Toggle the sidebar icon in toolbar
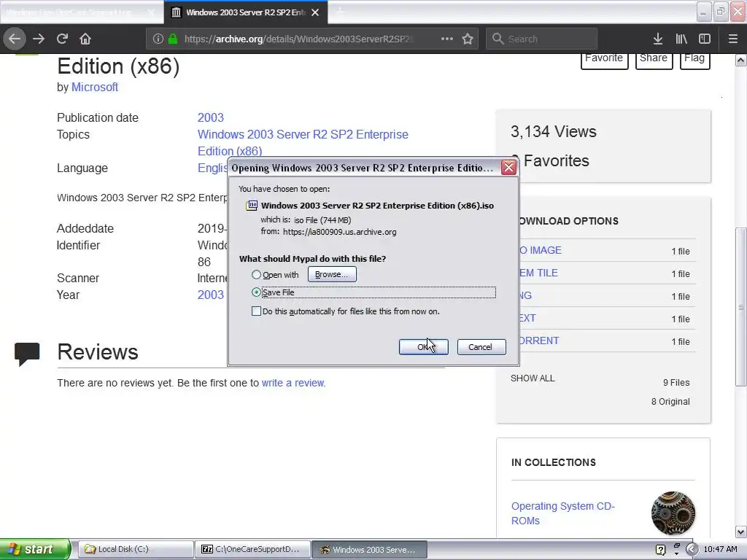The image size is (747, 560). [705, 39]
